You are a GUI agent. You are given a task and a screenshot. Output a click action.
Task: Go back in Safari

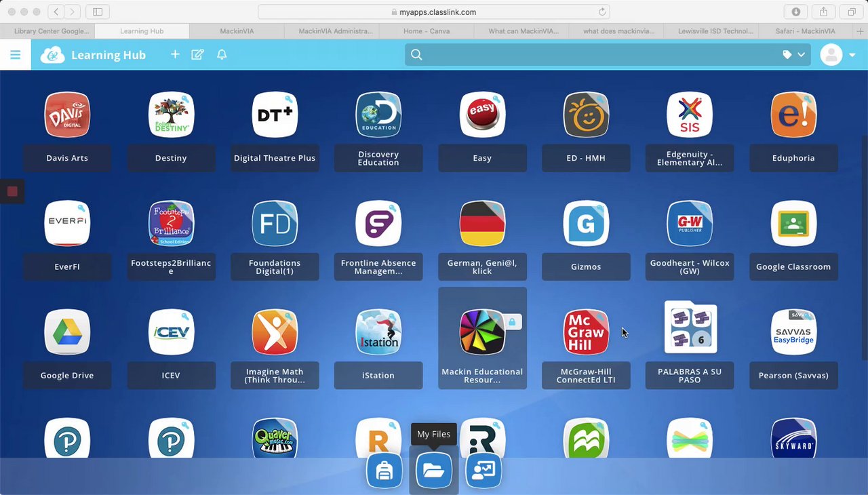click(56, 12)
